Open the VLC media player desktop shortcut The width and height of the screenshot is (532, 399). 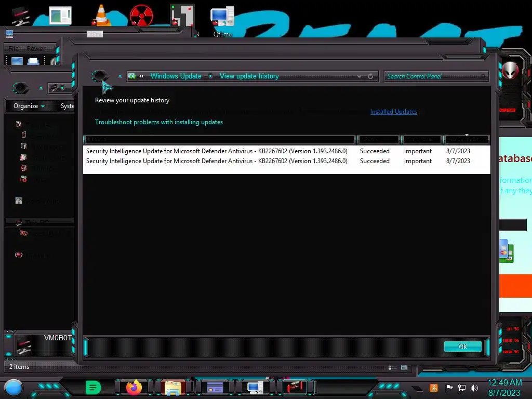(x=101, y=16)
